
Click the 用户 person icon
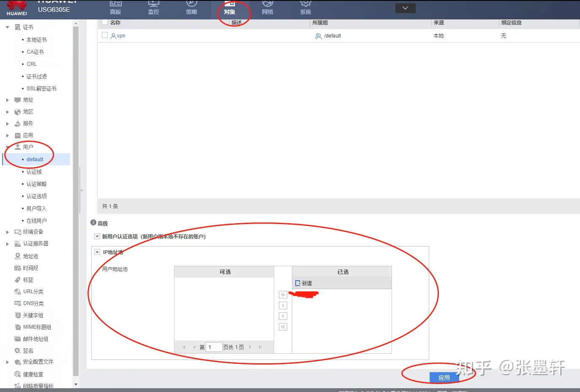[18, 147]
